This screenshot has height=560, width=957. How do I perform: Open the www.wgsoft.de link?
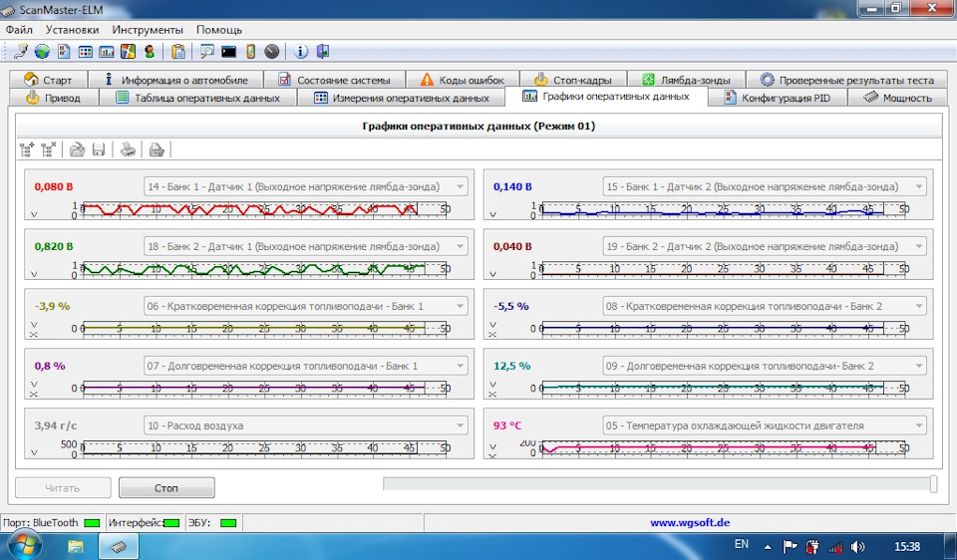coord(690,523)
